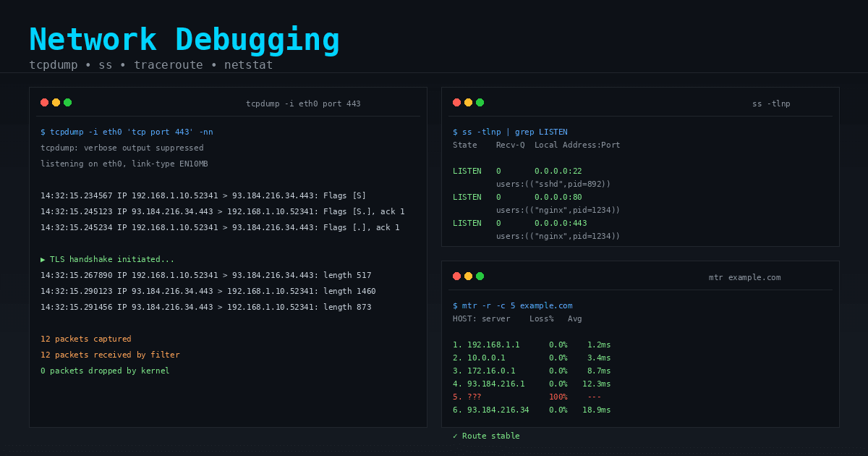This screenshot has height=456, width=868.
Task: Click the green dot on the ss -tlnp window
Action: 480,102
